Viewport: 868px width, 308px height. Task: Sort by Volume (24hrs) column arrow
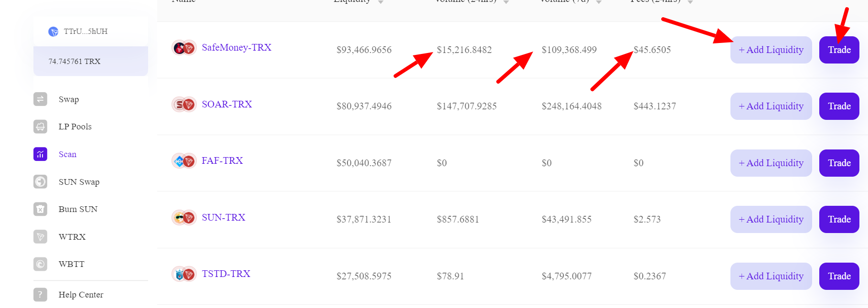(x=506, y=2)
